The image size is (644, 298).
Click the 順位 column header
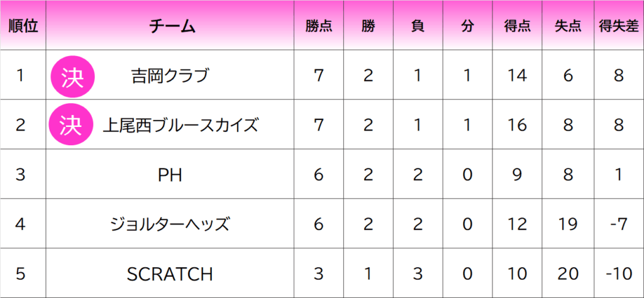(x=23, y=26)
